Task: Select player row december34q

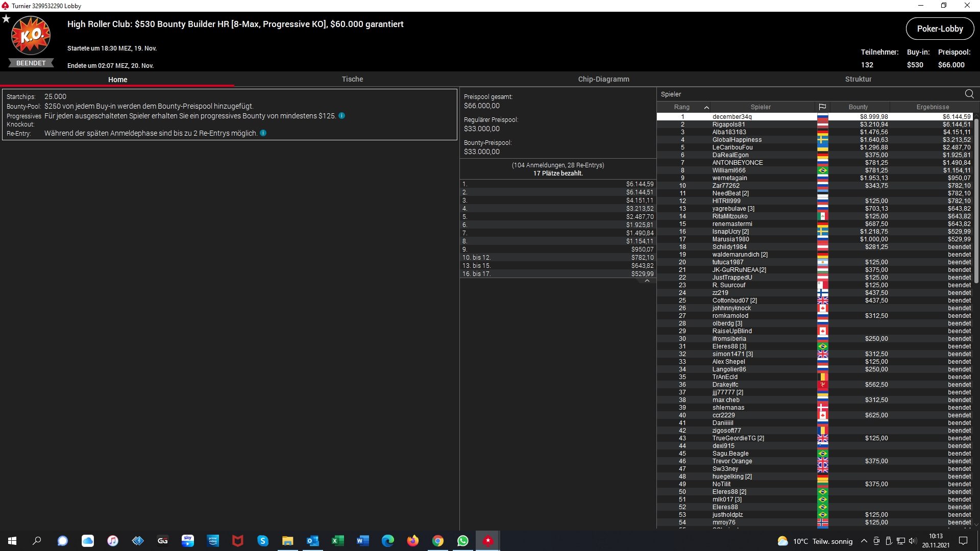Action: click(815, 117)
